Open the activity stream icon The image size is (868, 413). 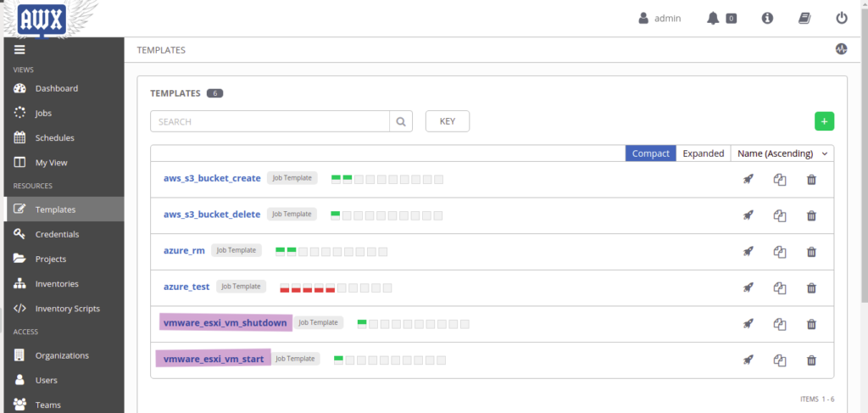pyautogui.click(x=842, y=48)
